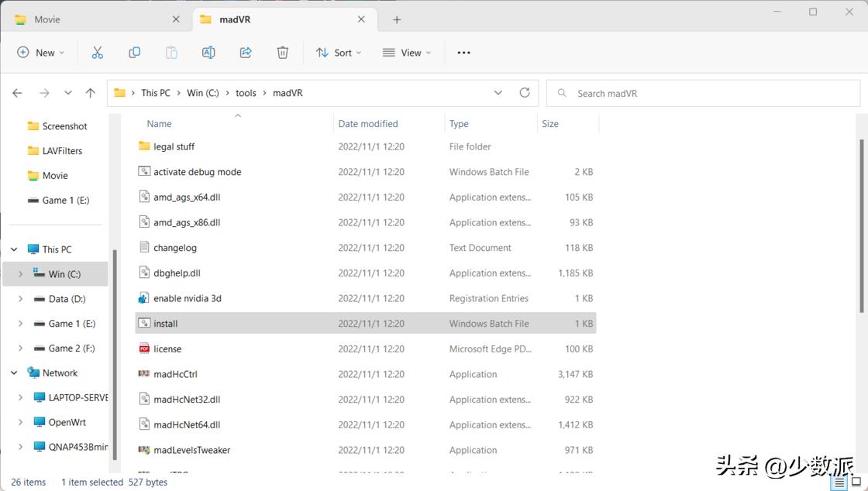Image resolution: width=868 pixels, height=491 pixels.
Task: Switch to details view layout icon
Action: pos(839,482)
